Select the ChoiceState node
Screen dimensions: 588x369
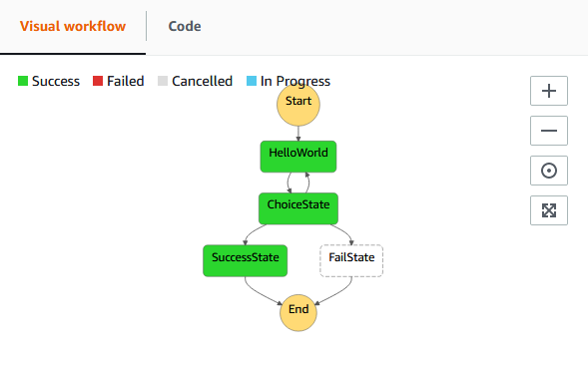pos(298,208)
